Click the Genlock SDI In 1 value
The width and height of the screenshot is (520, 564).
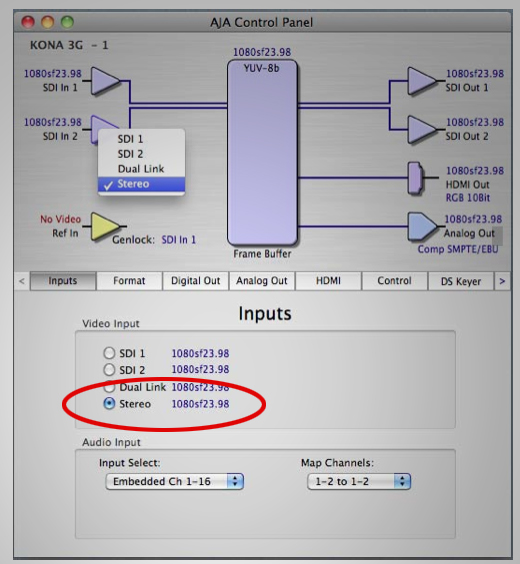point(178,240)
